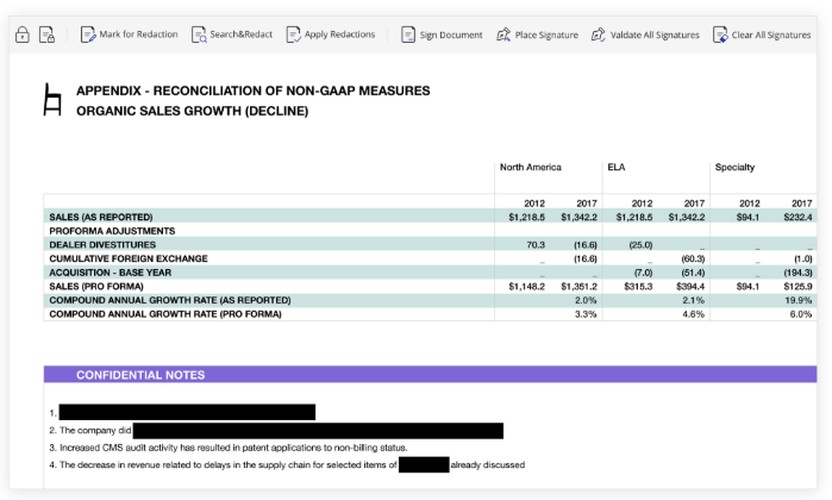Click the North America column header

[x=530, y=168]
